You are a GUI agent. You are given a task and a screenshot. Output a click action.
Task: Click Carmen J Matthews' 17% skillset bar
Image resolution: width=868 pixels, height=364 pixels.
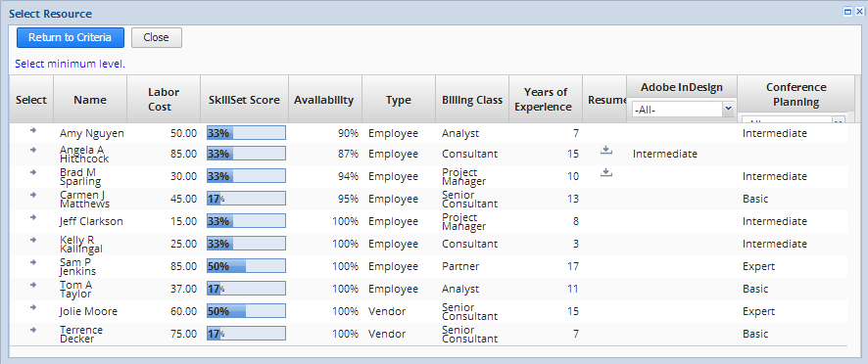coord(246,199)
